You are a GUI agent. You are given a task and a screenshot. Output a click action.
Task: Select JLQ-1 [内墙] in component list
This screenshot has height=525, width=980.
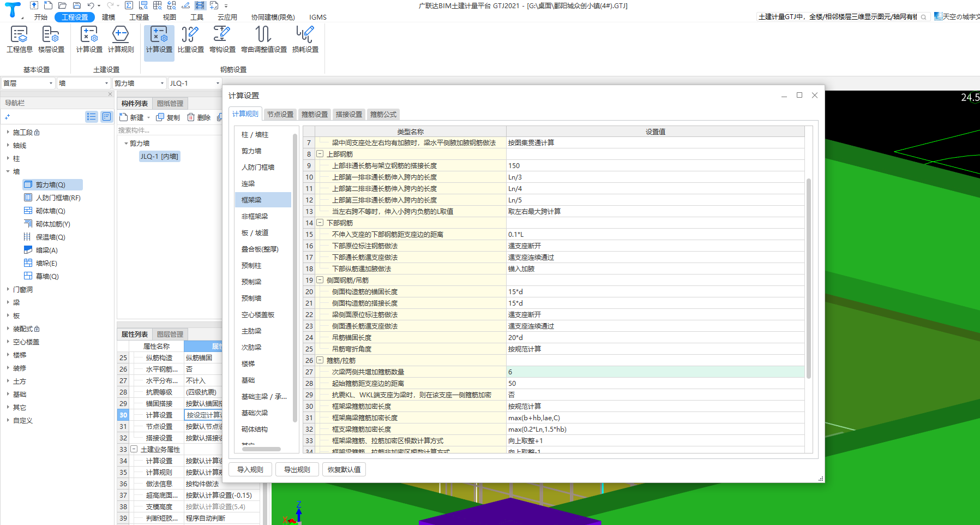159,156
